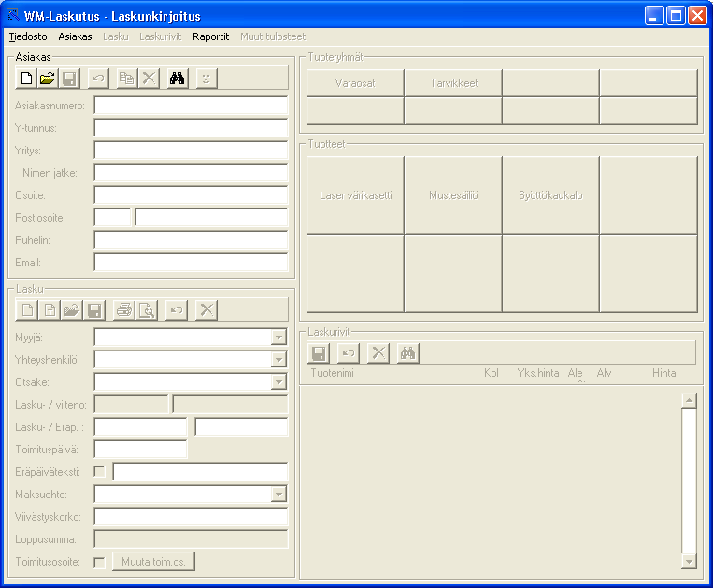
Task: Expand the Myyjä dropdown
Action: click(x=278, y=337)
